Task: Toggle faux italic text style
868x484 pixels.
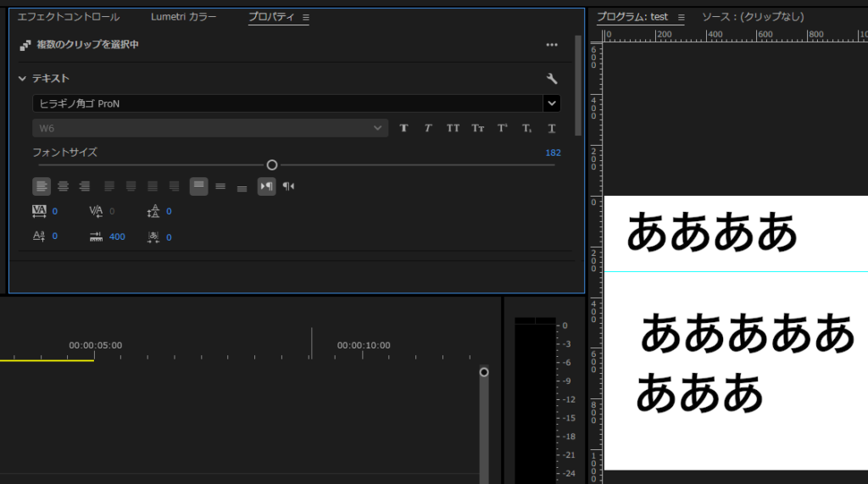Action: [x=428, y=128]
